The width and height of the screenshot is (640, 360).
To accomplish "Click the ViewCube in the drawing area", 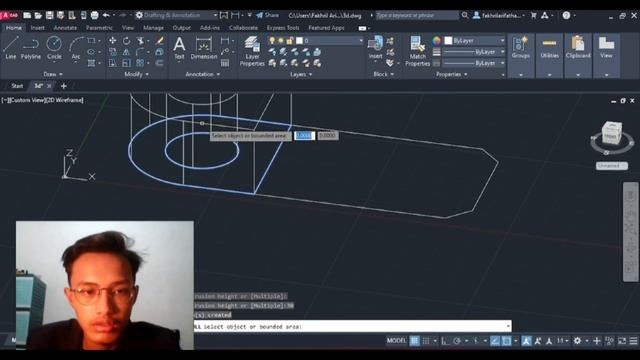I will coord(611,133).
